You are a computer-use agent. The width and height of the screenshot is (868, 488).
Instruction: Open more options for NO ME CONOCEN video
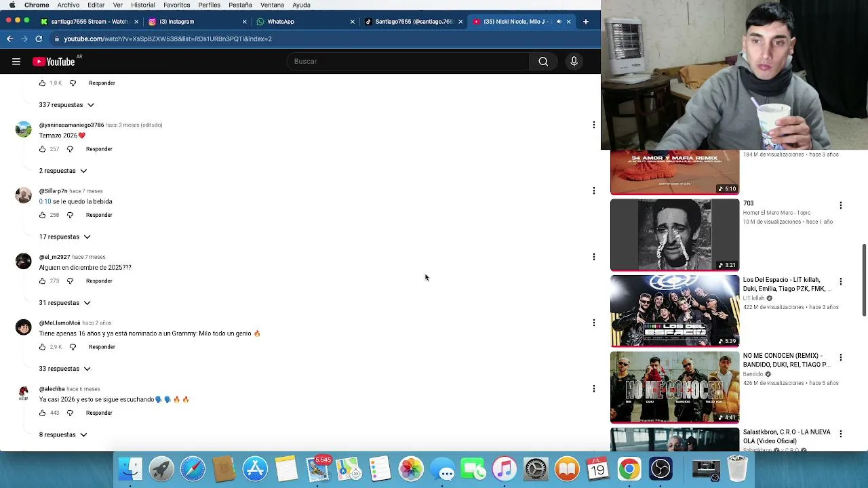841,357
